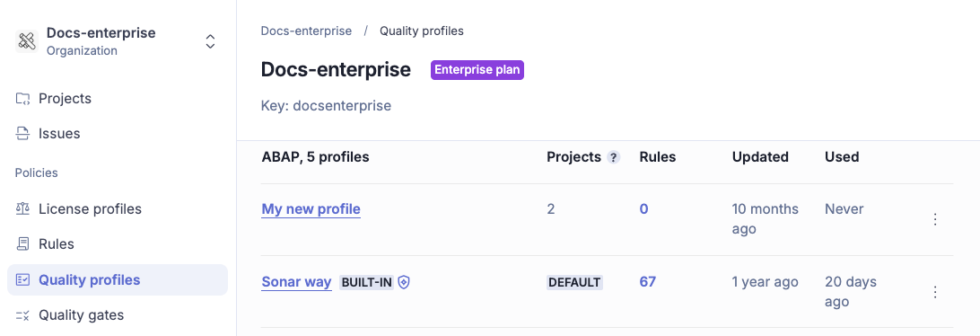
Task: Click the Projects folder icon
Action: click(x=22, y=98)
